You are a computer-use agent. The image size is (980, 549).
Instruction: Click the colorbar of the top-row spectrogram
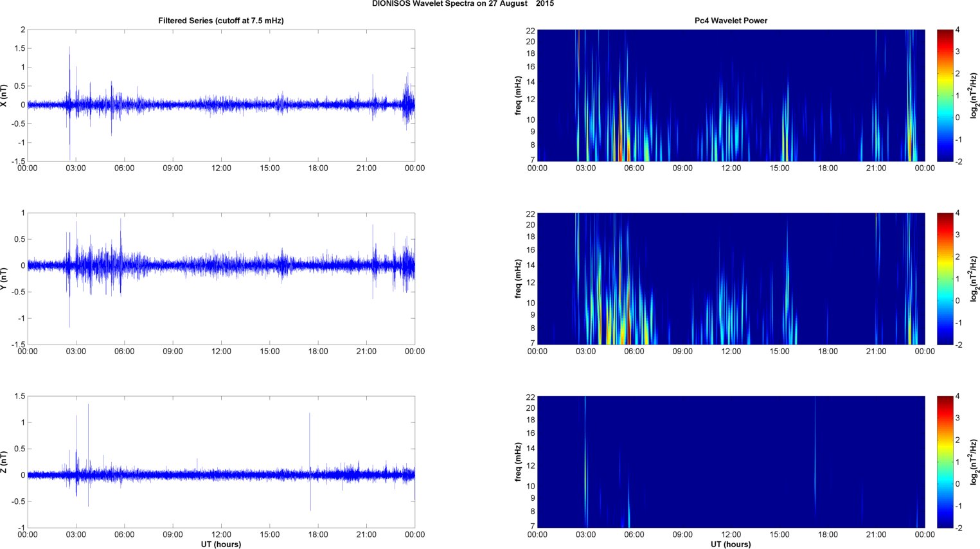pyautogui.click(x=945, y=95)
